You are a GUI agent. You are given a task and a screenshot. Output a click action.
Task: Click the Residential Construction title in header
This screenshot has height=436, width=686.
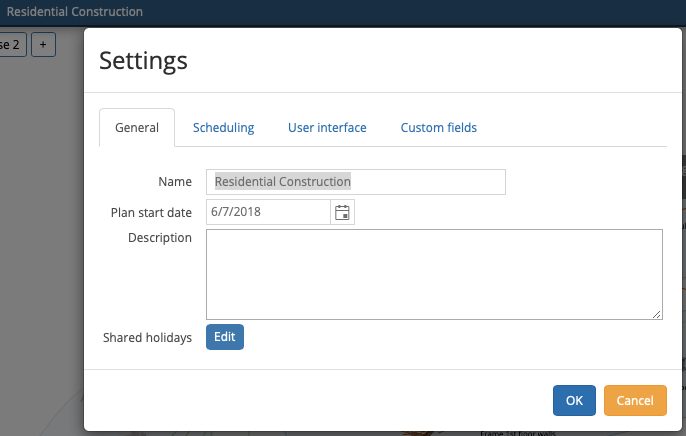tap(74, 11)
